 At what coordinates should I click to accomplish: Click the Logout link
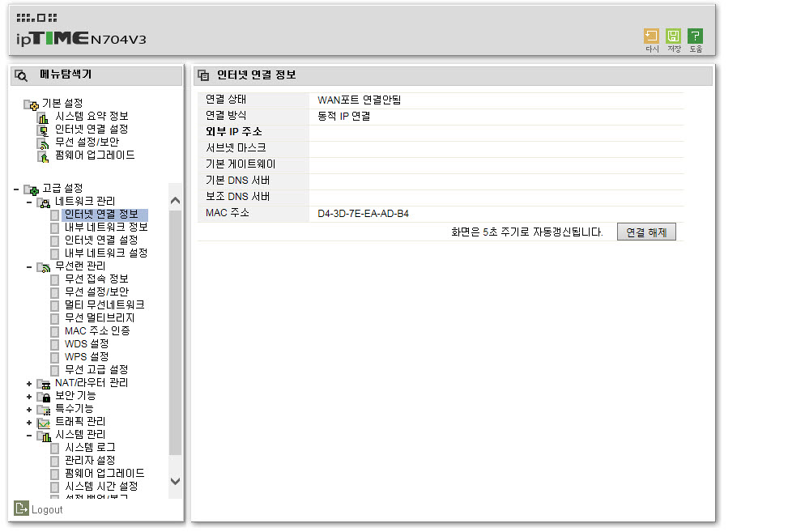[x=47, y=510]
